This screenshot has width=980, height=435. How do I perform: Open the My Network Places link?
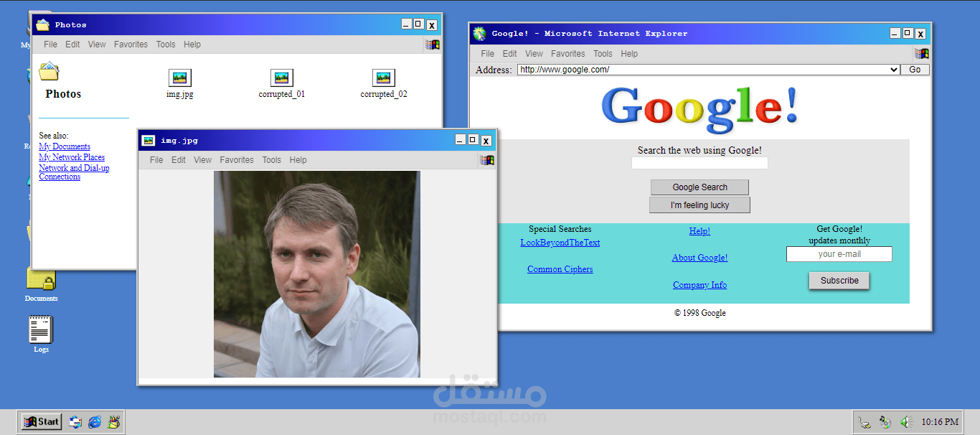[x=72, y=157]
